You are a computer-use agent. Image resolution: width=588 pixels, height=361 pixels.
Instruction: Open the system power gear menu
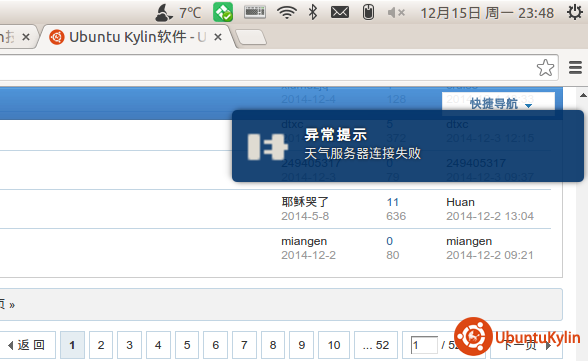pyautogui.click(x=574, y=12)
